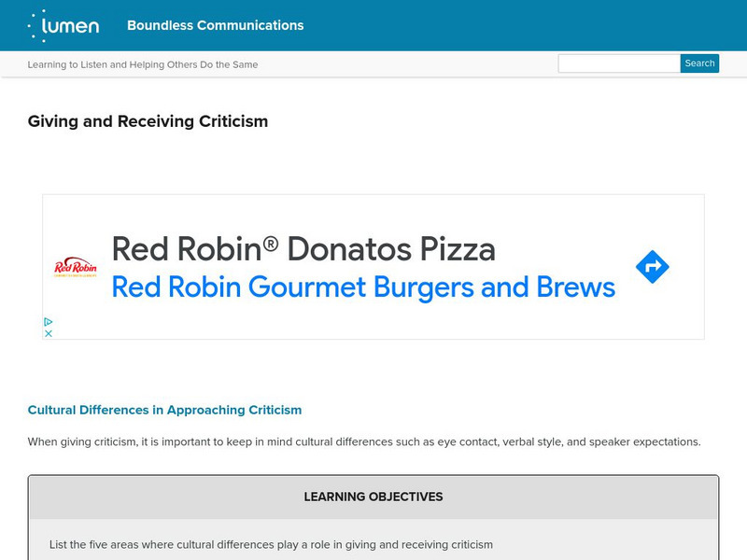Click the AdChoices triangle icon

[49, 322]
